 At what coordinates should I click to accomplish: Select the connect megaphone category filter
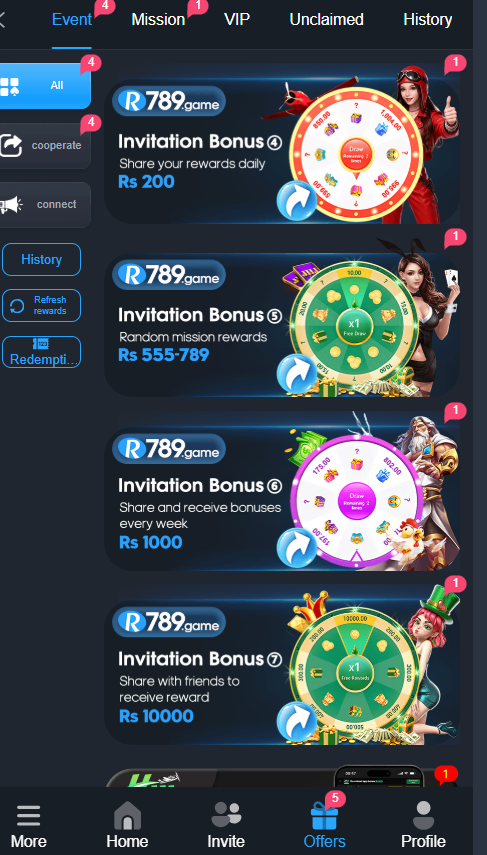(45, 204)
